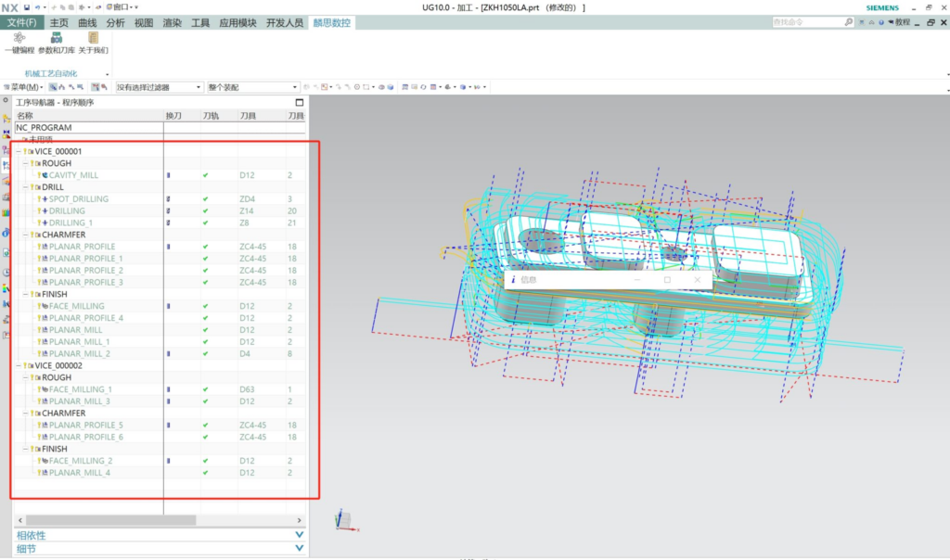Switch to the 麟思数控 tab

click(331, 23)
